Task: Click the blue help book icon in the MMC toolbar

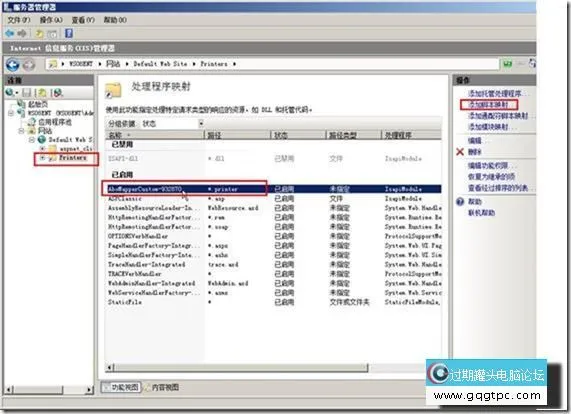Action: (69, 33)
